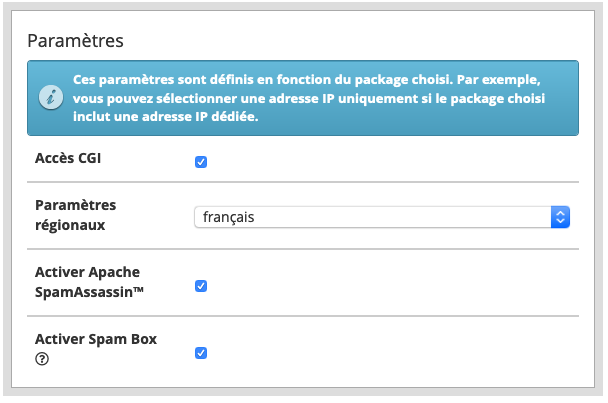This screenshot has width=608, height=403.
Task: Toggle the Activer Apache SpamAssassin checkbox
Action: coord(201,286)
